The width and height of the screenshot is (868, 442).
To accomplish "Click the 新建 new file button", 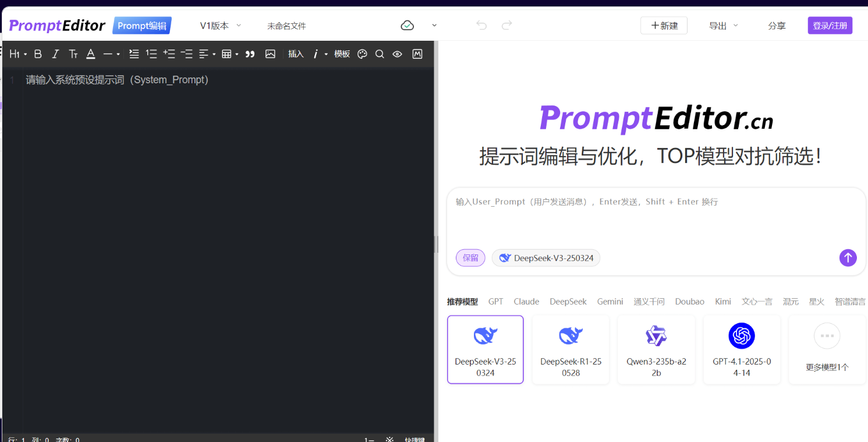I will 664,26.
